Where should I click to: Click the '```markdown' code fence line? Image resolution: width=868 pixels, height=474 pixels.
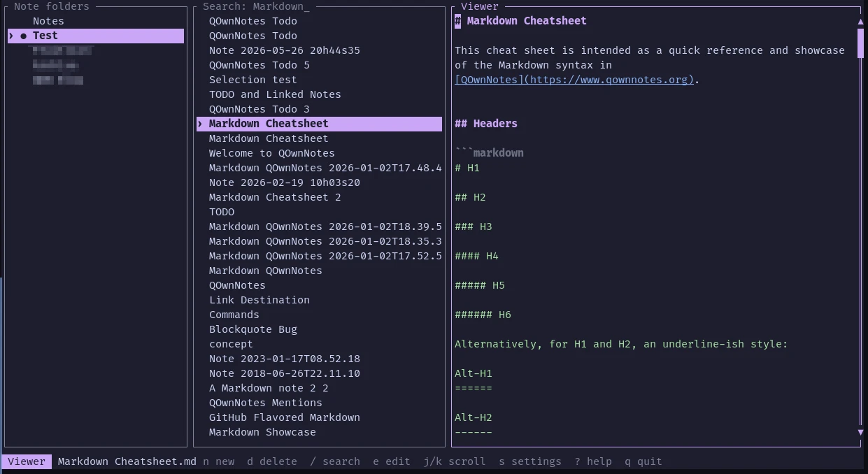[489, 153]
